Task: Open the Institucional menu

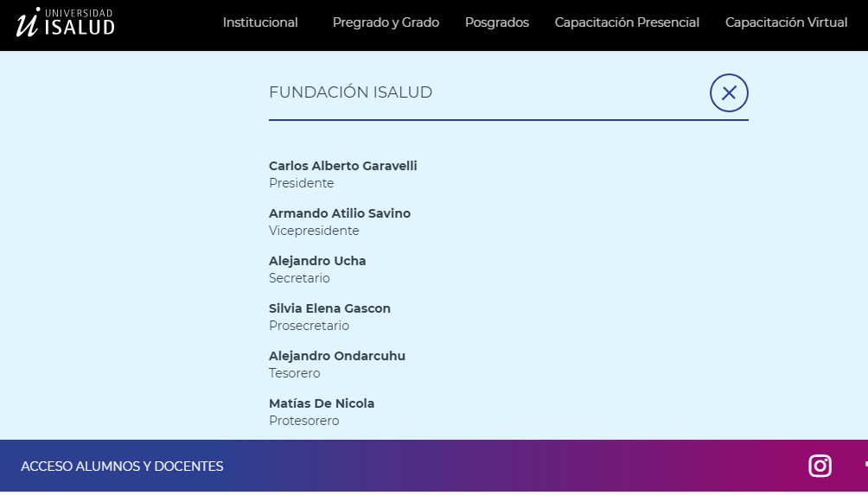Action: (260, 22)
